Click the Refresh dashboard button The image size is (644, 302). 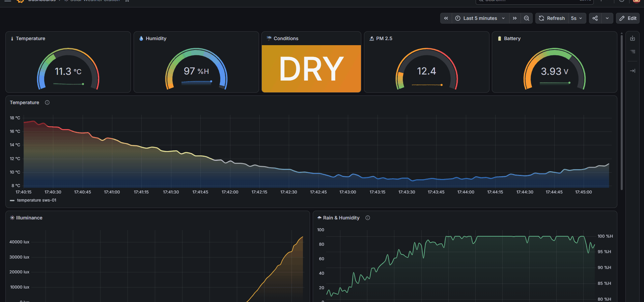pyautogui.click(x=552, y=18)
